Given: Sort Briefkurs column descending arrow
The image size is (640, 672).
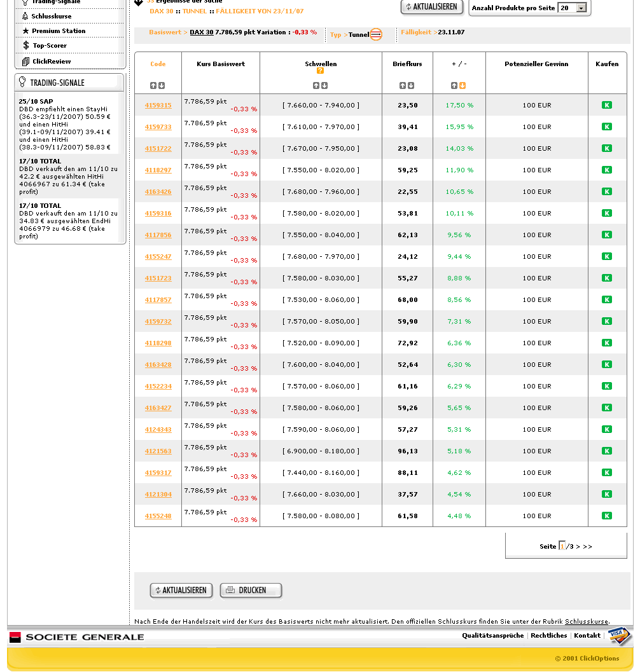Looking at the screenshot, I should click(x=411, y=86).
